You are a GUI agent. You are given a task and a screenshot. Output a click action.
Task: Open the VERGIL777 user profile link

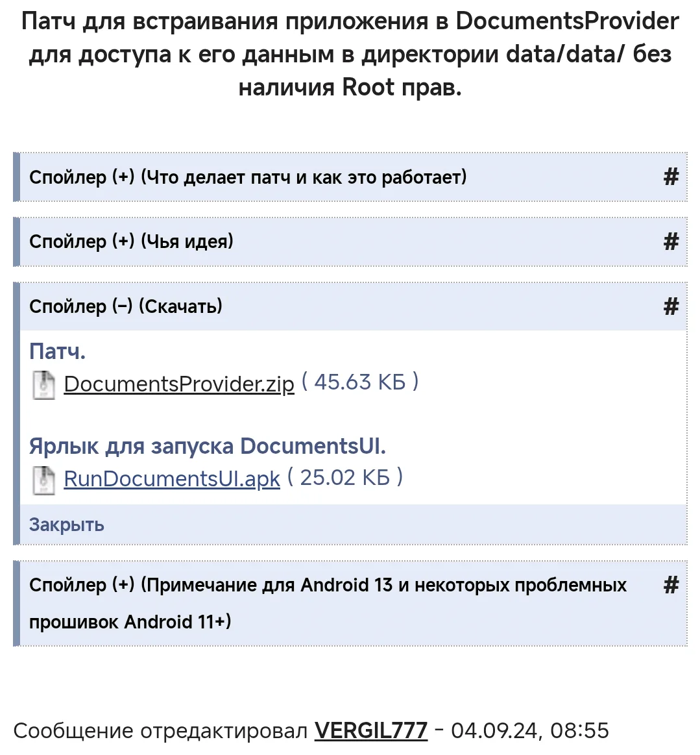point(371,730)
